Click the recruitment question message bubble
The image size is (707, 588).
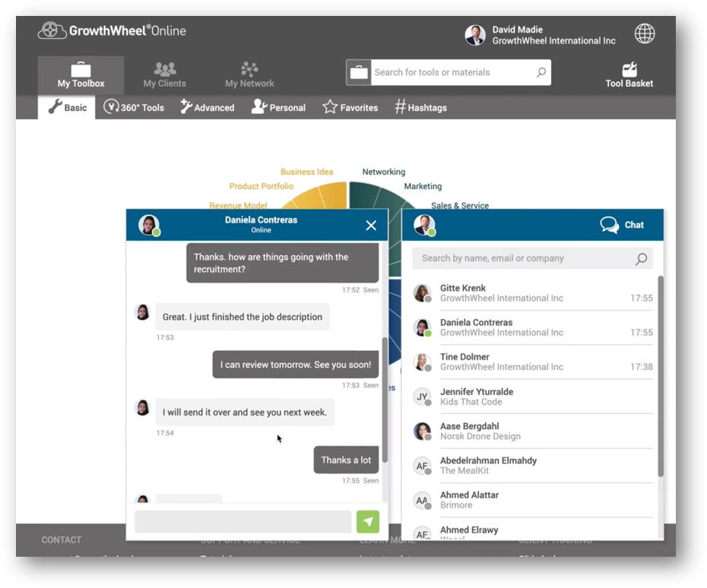pyautogui.click(x=282, y=263)
